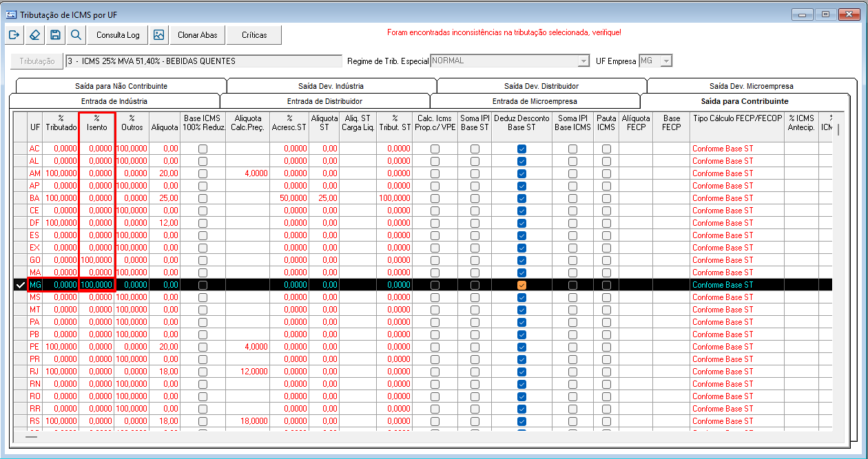Check Soma IPI Base ST for MT
Screen dimensions: 868x459
(475, 310)
